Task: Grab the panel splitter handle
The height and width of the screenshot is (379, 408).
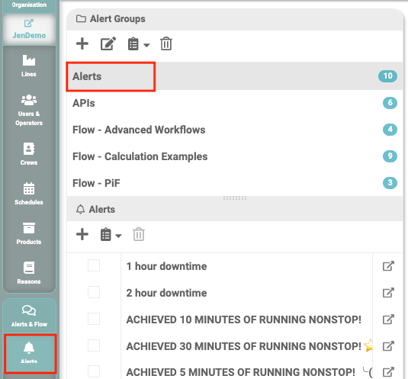Action: pos(235,198)
